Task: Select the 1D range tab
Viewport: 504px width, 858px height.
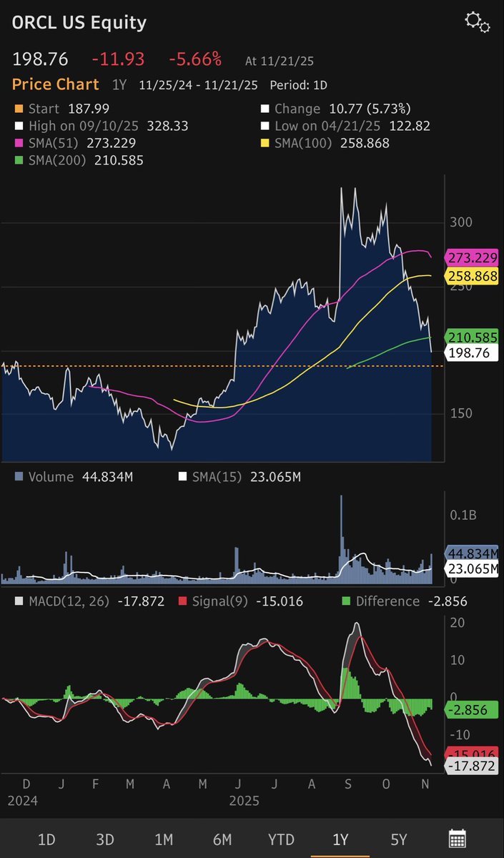Action: tap(47, 839)
